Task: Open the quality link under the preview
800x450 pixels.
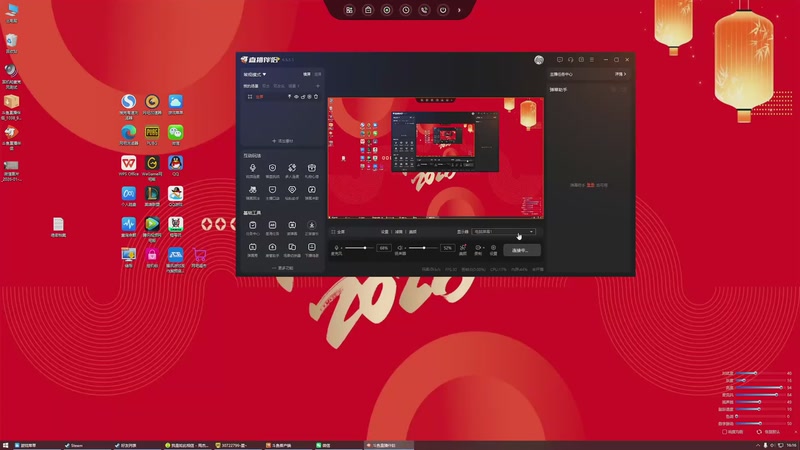Action: (413, 232)
